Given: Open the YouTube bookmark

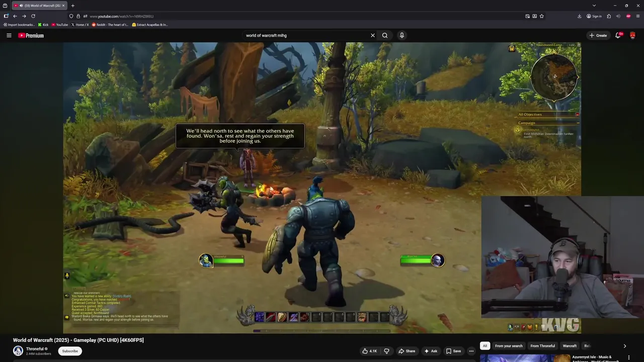Looking at the screenshot, I should click(x=60, y=25).
